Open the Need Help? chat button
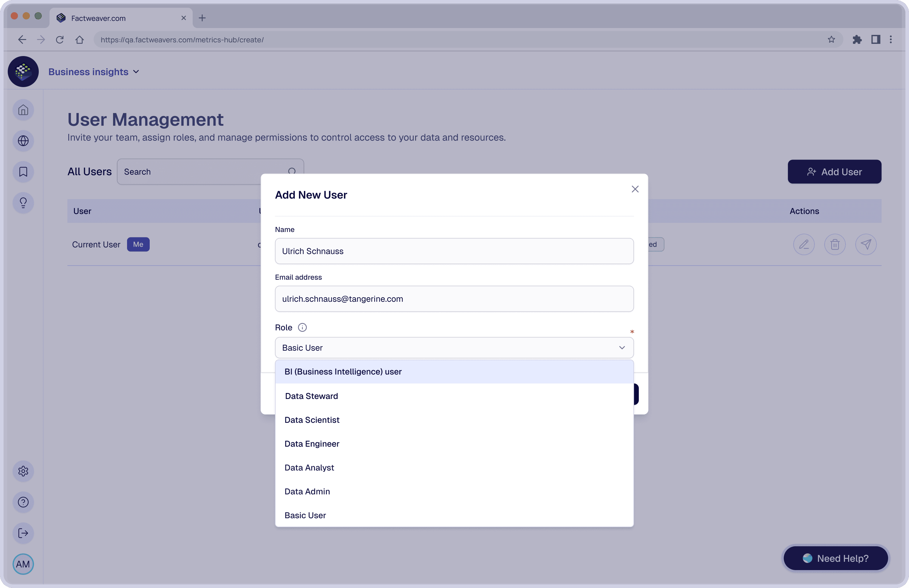 835,558
